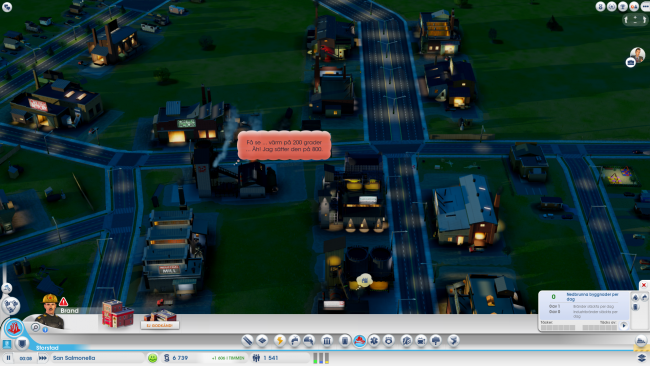Click the red warning triangle beside chief
Viewport: 650px width, 366px height.
click(x=63, y=302)
